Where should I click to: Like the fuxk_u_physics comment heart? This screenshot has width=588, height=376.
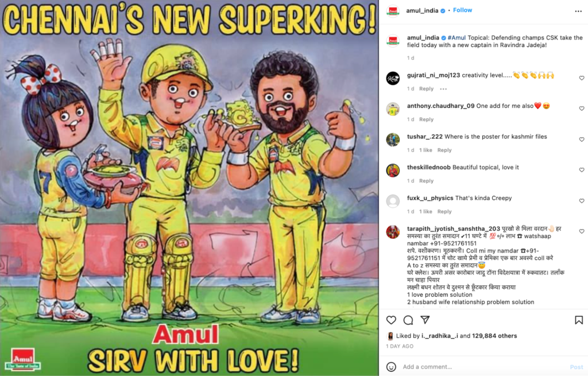point(582,200)
